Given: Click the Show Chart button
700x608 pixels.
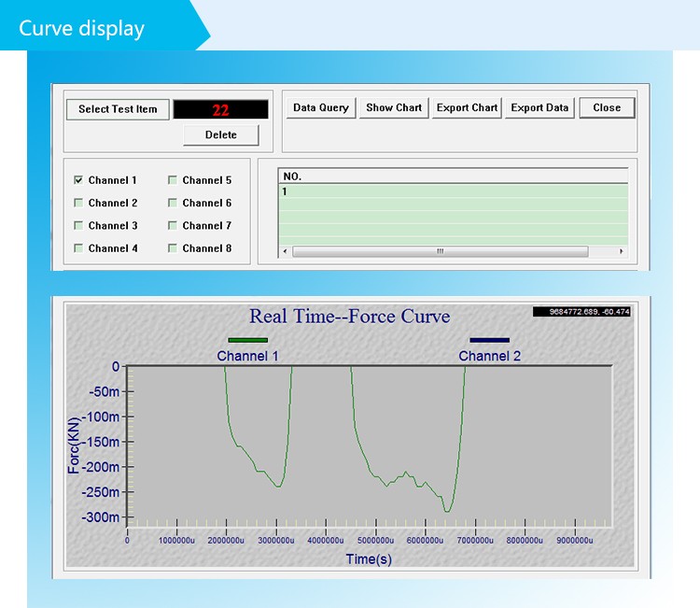Looking at the screenshot, I should click(x=394, y=107).
